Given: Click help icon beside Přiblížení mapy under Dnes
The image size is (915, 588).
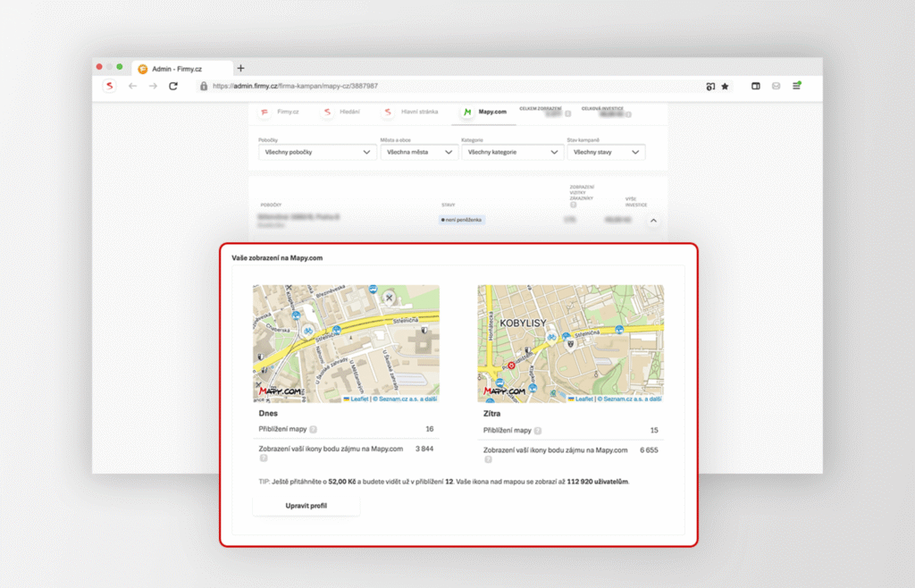Looking at the screenshot, I should [314, 429].
